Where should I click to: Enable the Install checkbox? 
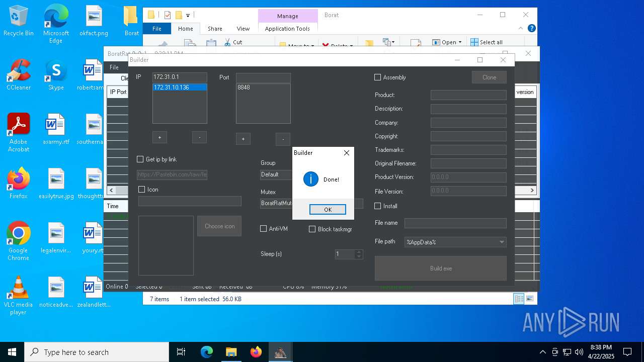pos(378,206)
